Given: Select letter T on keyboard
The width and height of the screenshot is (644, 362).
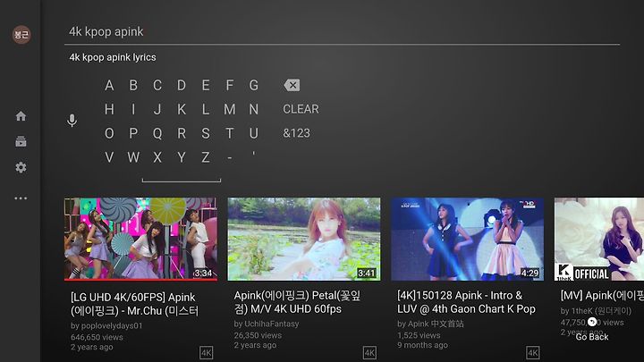Looking at the screenshot, I should pos(230,133).
